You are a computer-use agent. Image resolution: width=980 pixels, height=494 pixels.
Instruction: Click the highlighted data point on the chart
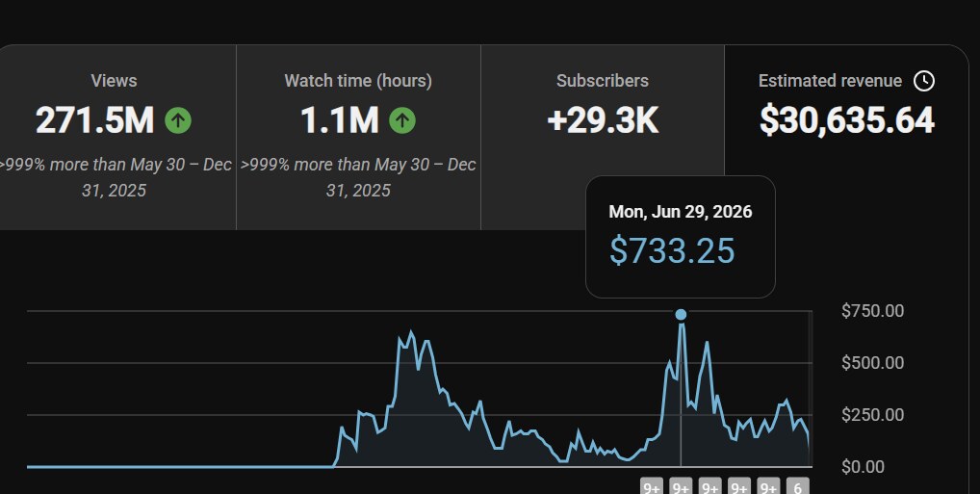[681, 315]
